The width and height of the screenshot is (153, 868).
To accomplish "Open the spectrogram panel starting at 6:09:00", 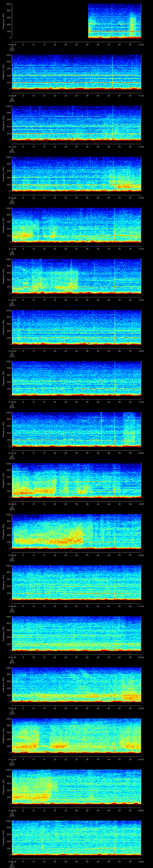I will click(x=77, y=21).
